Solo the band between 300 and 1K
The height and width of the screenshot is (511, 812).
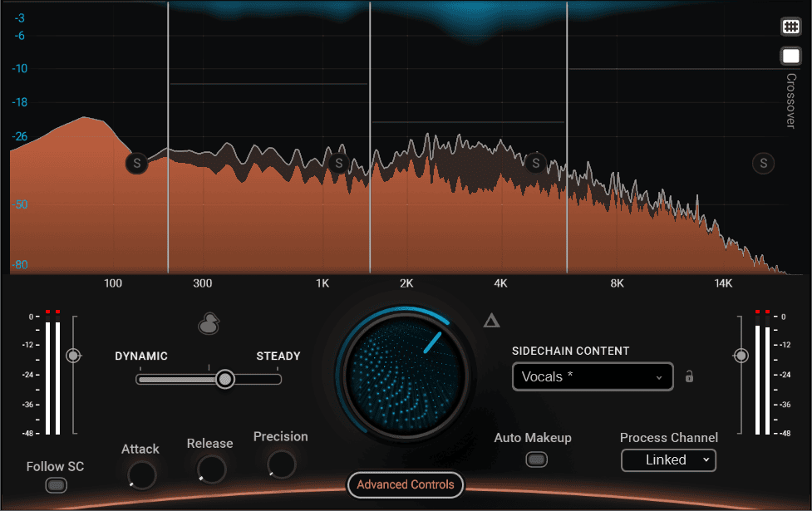click(338, 163)
